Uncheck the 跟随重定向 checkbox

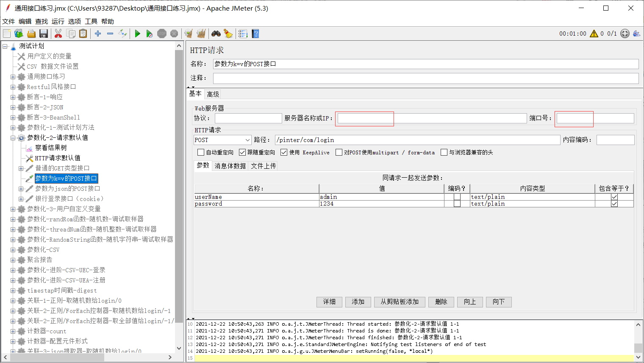pos(242,152)
